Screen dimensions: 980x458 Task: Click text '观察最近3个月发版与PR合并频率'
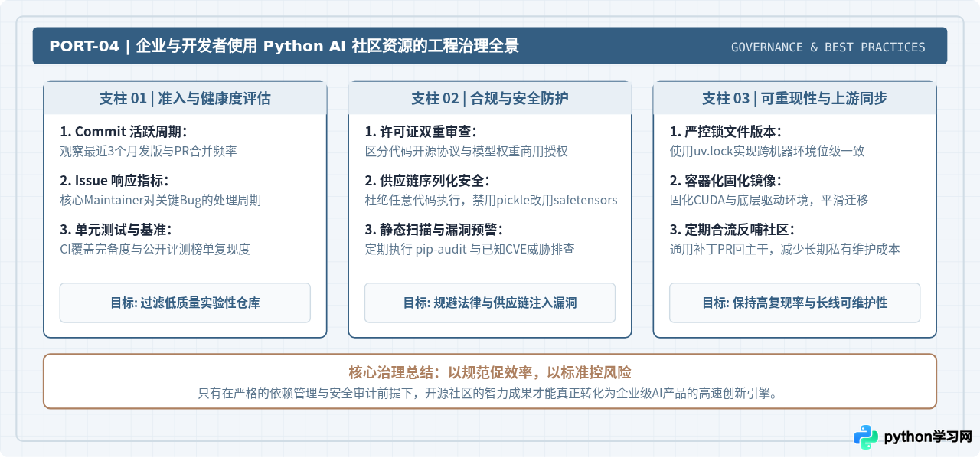(x=149, y=151)
